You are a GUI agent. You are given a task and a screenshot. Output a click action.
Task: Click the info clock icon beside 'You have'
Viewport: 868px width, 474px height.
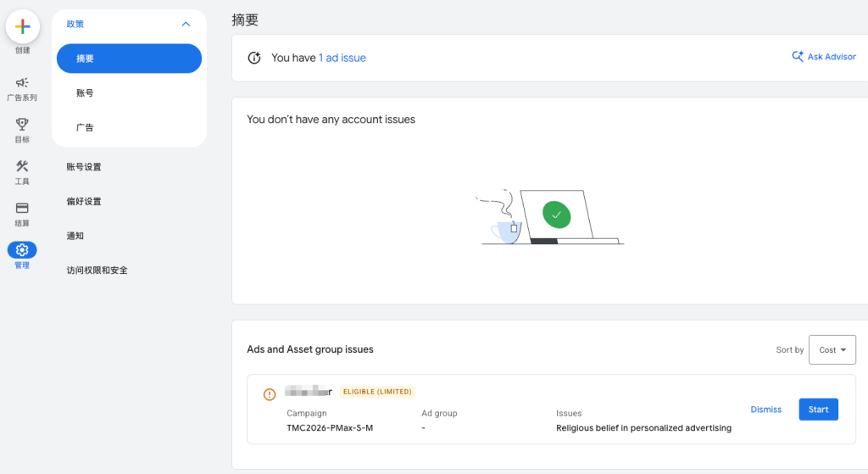[254, 58]
